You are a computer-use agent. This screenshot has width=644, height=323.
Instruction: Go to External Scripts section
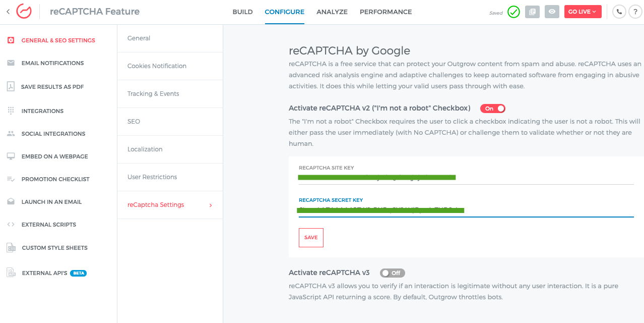49,225
